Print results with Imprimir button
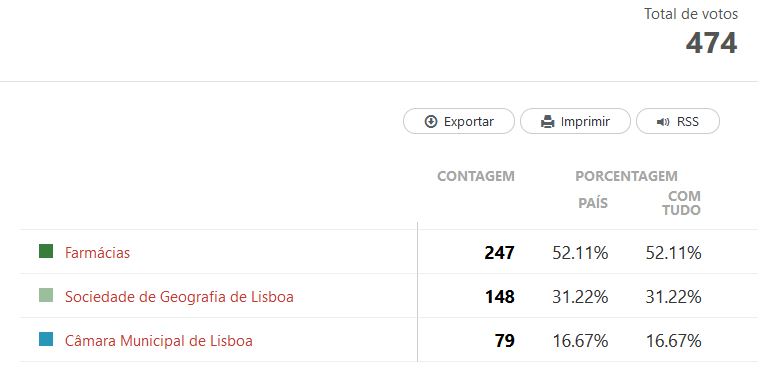The image size is (763, 371). [x=575, y=121]
